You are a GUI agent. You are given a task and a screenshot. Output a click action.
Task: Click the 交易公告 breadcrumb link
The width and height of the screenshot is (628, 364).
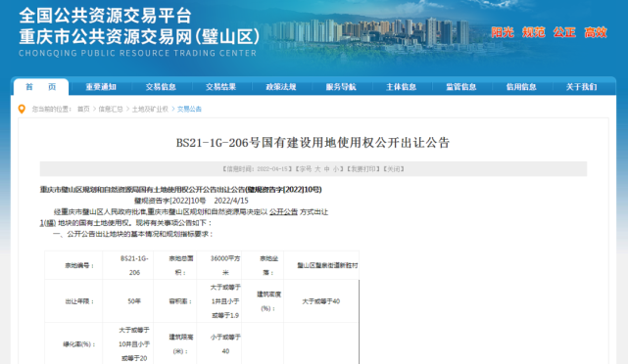(189, 109)
